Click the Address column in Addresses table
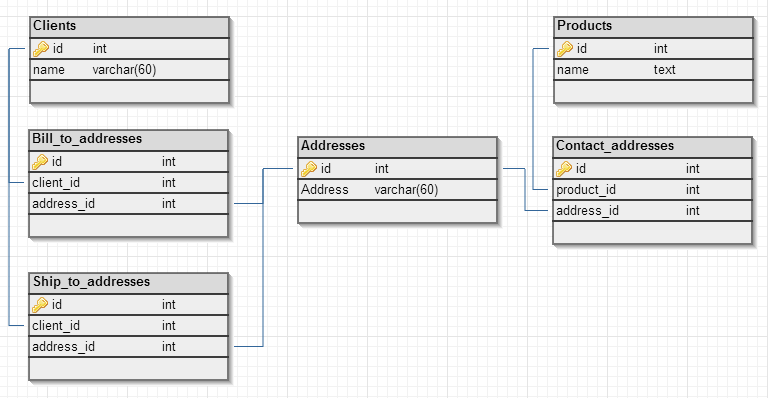The image size is (768, 398). click(x=325, y=189)
